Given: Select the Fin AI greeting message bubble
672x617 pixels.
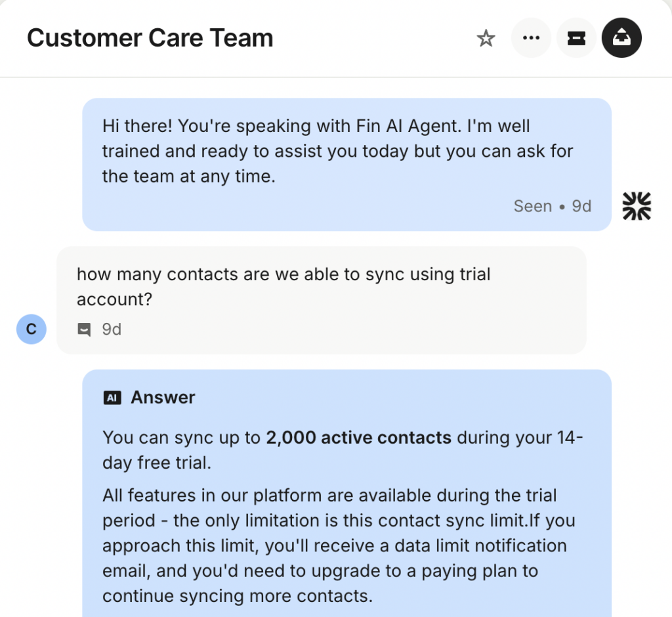Looking at the screenshot, I should pos(346,164).
